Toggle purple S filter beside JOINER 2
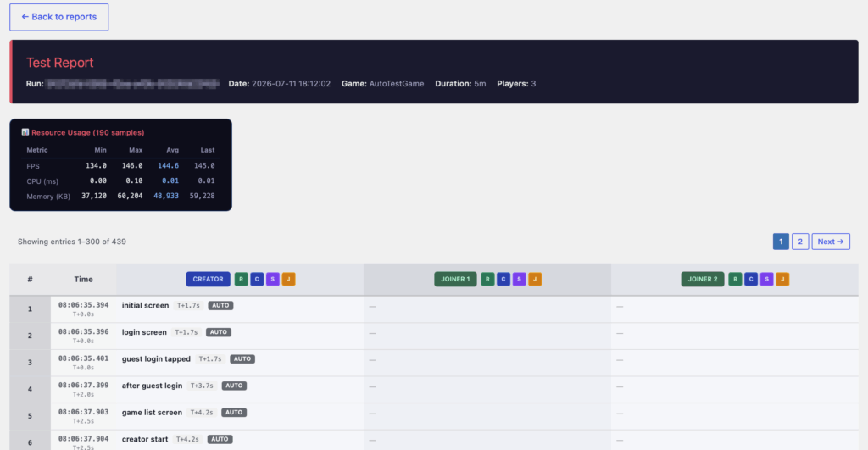Viewport: 868px width, 450px height. coord(766,279)
